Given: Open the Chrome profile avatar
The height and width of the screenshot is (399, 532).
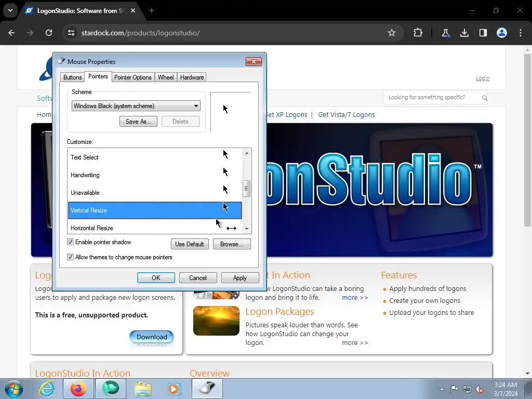Looking at the screenshot, I should click(502, 33).
